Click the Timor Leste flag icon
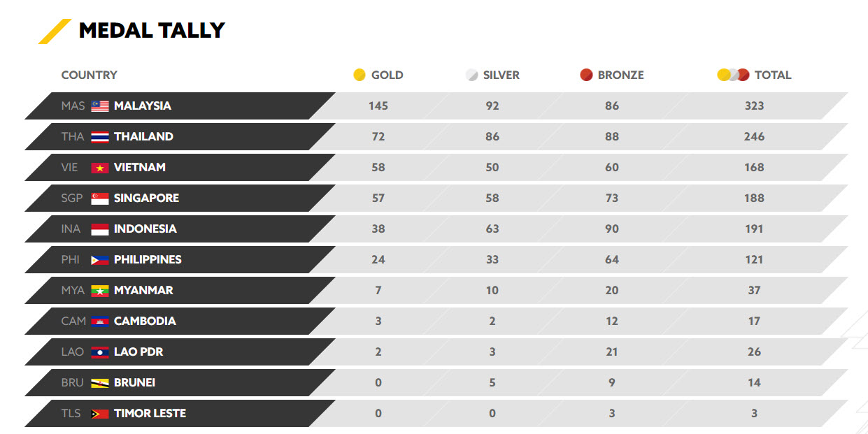The height and width of the screenshot is (434, 868). pos(100,414)
